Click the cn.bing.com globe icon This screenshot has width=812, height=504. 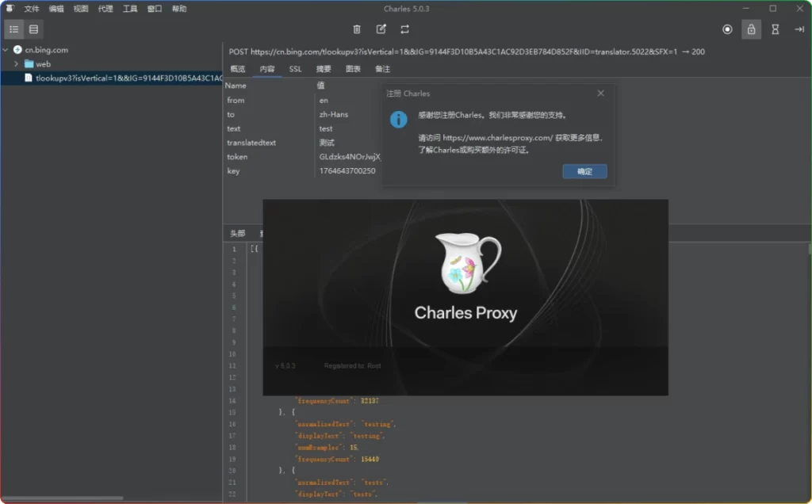(x=17, y=49)
